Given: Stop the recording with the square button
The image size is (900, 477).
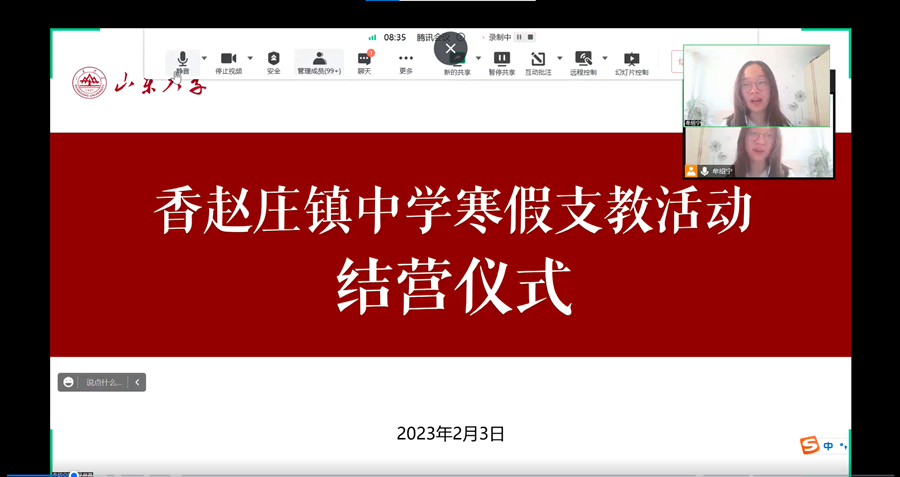Looking at the screenshot, I should click(531, 37).
